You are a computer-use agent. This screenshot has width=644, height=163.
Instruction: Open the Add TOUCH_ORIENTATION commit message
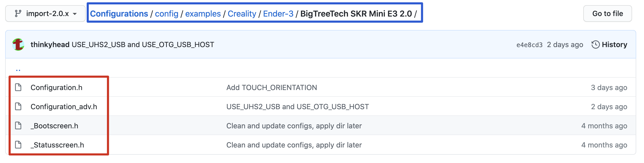tap(271, 87)
